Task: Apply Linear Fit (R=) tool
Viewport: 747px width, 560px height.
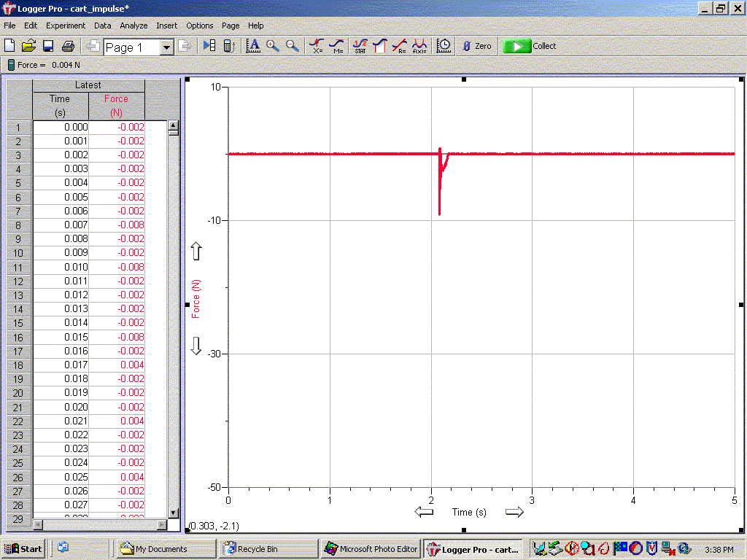Action: pyautogui.click(x=400, y=46)
